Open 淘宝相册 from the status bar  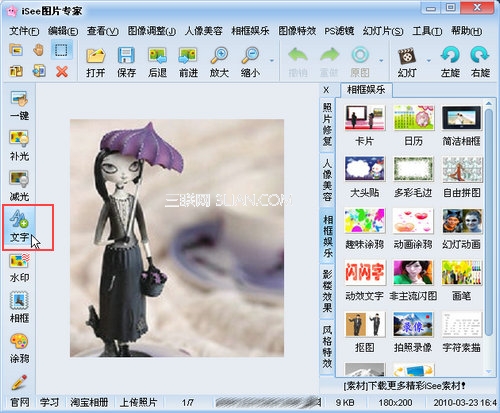point(89,402)
